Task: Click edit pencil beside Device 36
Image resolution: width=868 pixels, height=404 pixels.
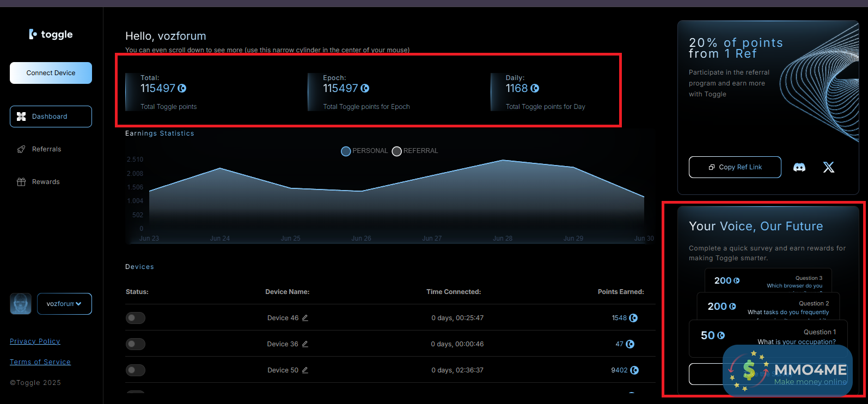Action: [x=305, y=344]
